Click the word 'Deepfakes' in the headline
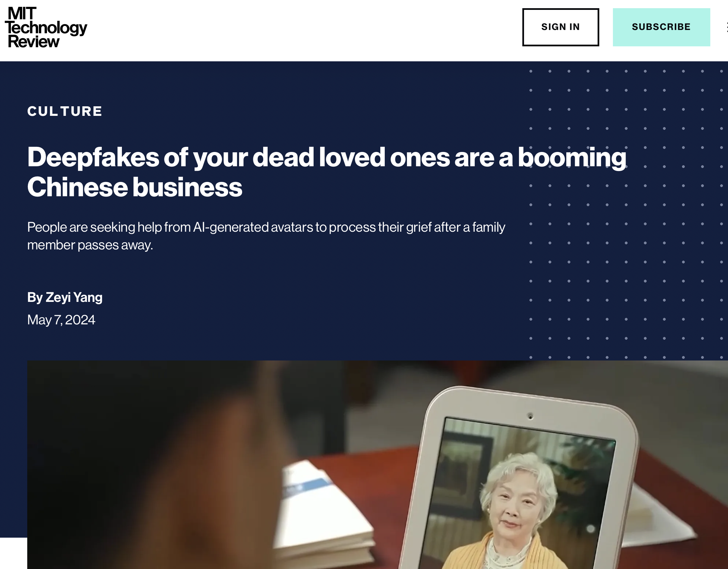Viewport: 728px width, 569px height. (93, 157)
